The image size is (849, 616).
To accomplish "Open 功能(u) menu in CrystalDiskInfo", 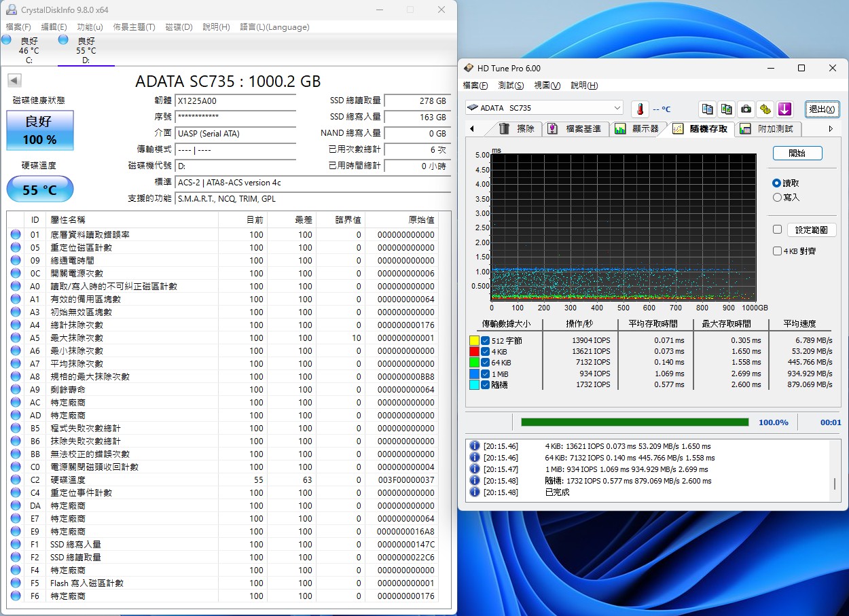I will click(90, 27).
